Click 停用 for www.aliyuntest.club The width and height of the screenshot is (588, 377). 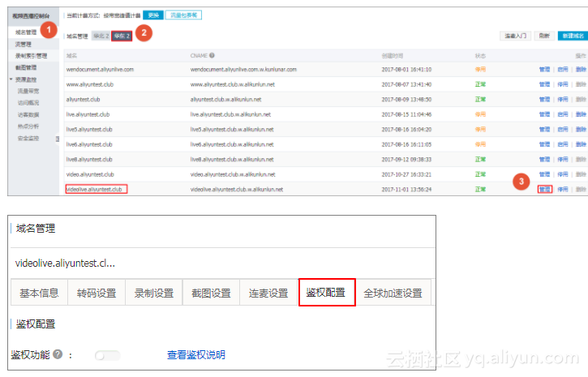(x=563, y=84)
